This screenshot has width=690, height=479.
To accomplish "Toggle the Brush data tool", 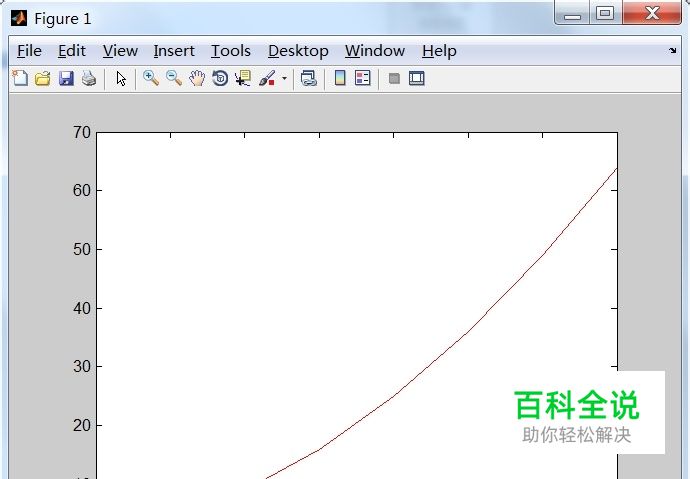I will (267, 79).
